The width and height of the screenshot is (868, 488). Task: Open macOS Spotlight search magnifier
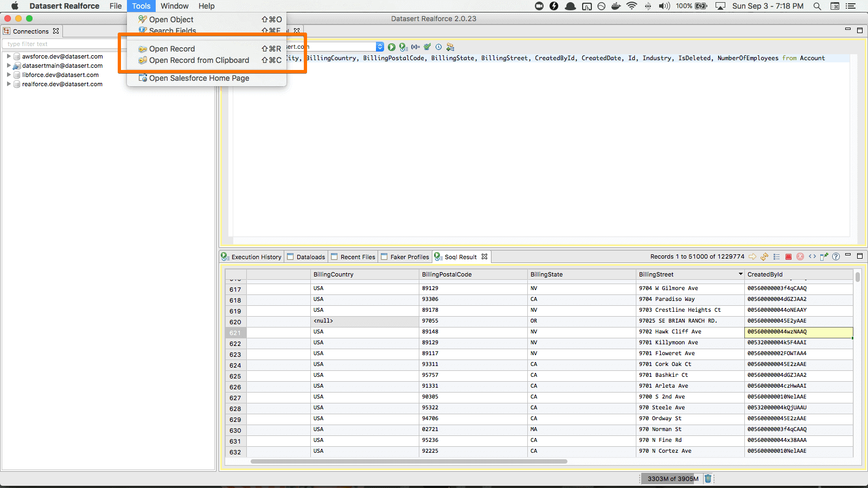coord(817,6)
